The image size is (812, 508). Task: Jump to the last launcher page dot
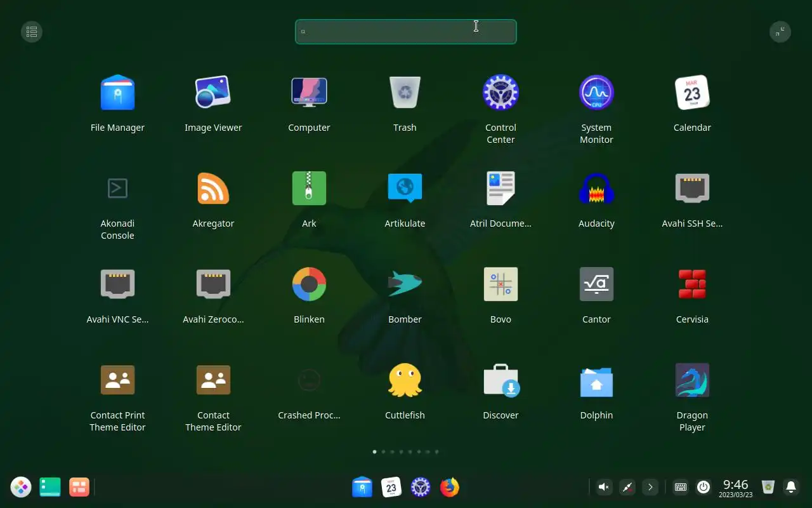(436, 452)
